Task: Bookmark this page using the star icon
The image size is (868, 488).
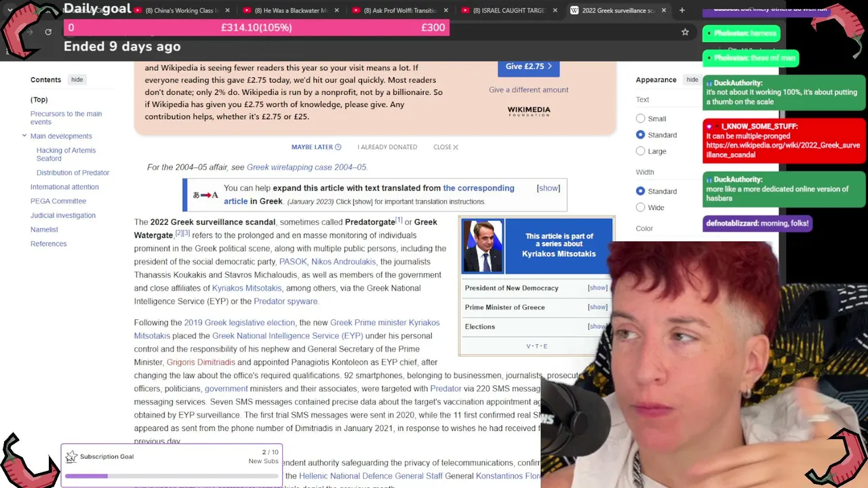Action: pos(685,32)
